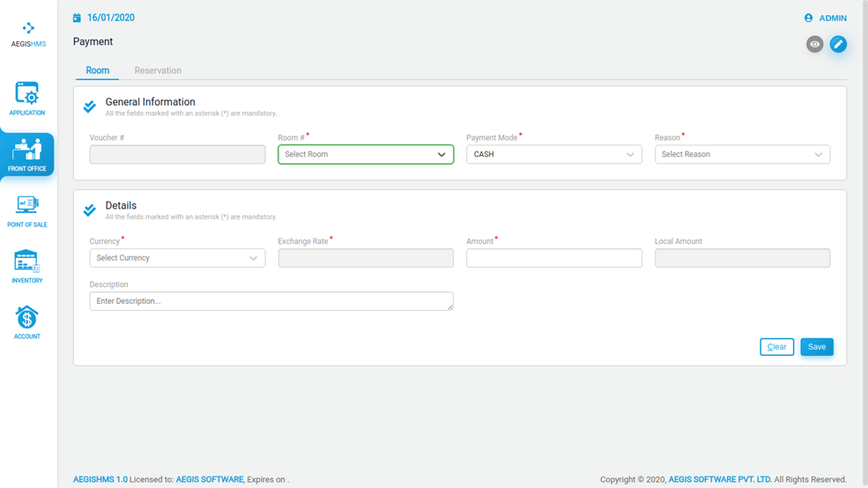Open the Payment Mode CASH dropdown
This screenshot has height=488, width=868.
click(x=553, y=154)
